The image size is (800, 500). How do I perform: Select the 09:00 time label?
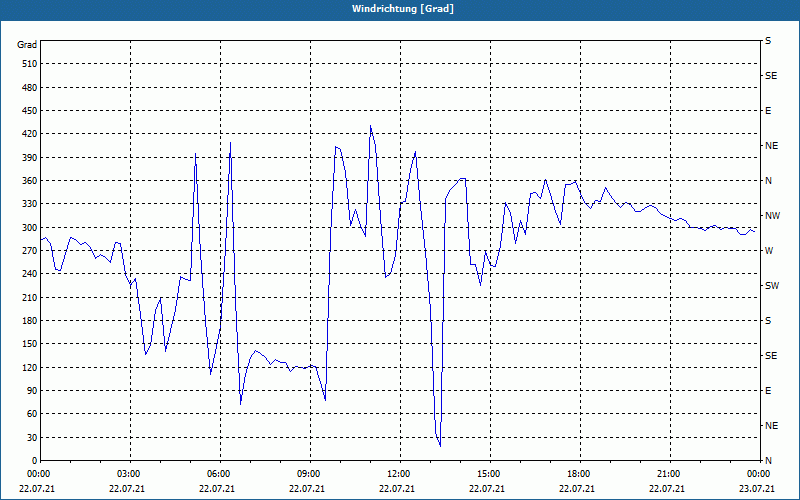tap(308, 474)
